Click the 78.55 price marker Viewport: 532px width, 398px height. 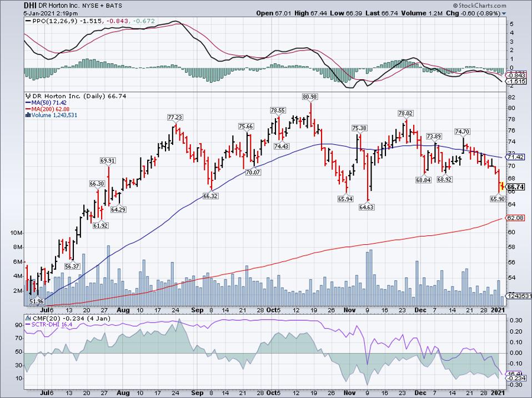(x=278, y=110)
